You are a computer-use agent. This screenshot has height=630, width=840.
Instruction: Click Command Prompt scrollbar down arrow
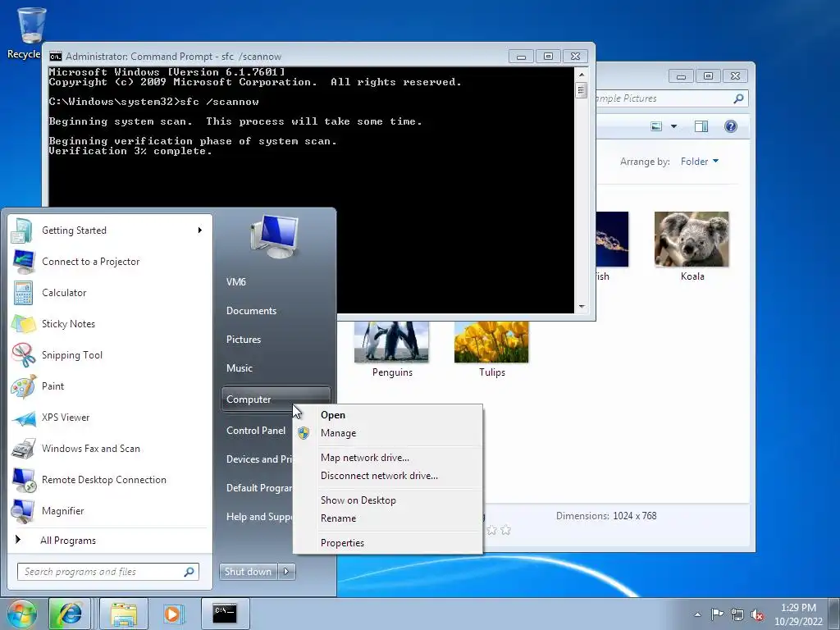(x=582, y=307)
